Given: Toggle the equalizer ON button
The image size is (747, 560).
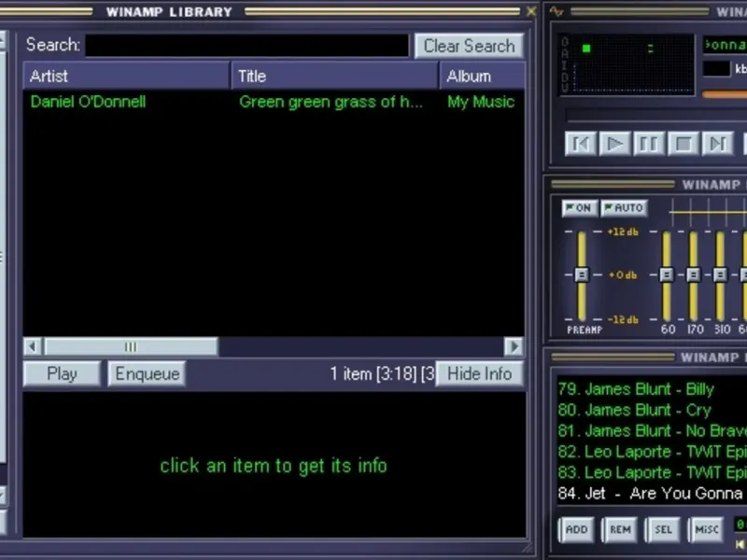Looking at the screenshot, I should point(579,208).
